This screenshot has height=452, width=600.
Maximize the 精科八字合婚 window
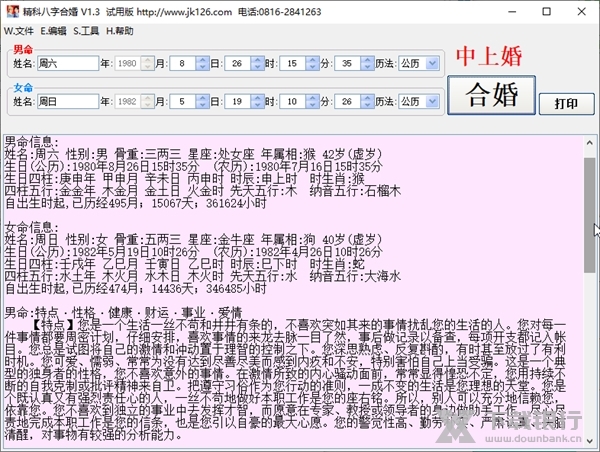(547, 12)
